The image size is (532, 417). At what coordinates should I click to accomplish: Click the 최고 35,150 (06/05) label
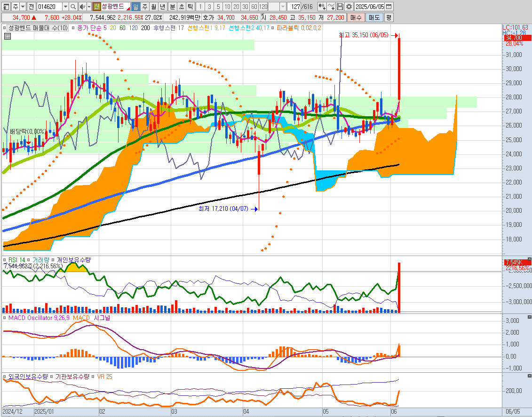[364, 35]
